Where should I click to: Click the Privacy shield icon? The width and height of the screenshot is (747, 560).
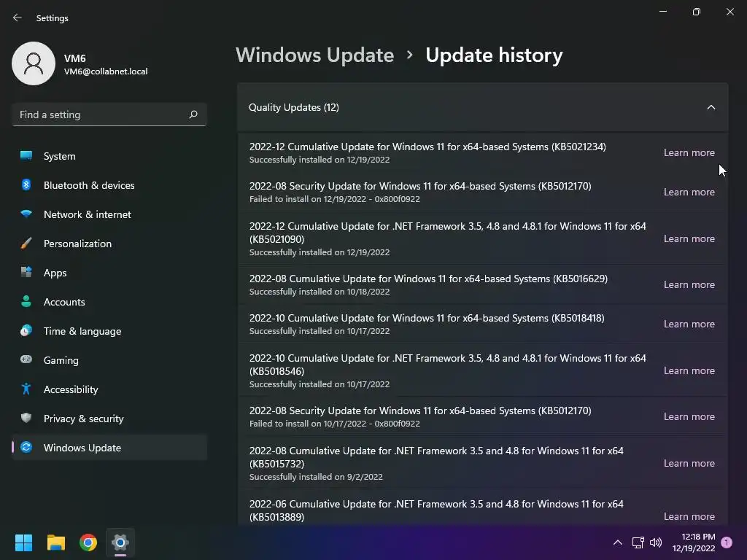point(26,418)
